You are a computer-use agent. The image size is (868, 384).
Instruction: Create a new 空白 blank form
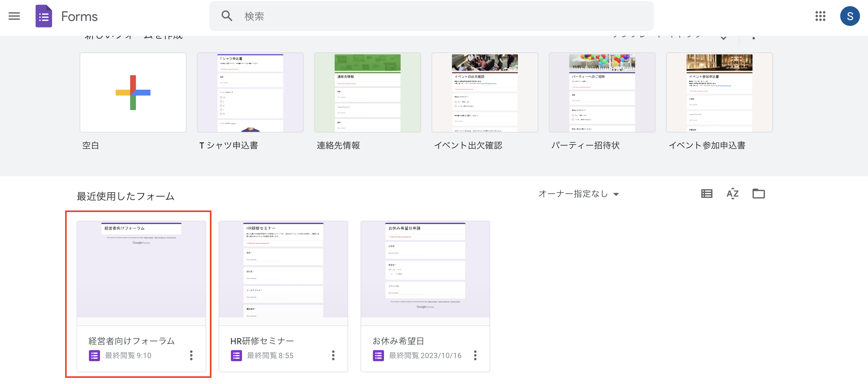133,92
